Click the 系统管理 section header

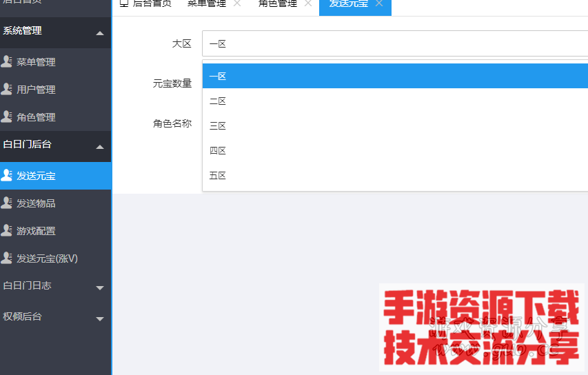pyautogui.click(x=56, y=32)
